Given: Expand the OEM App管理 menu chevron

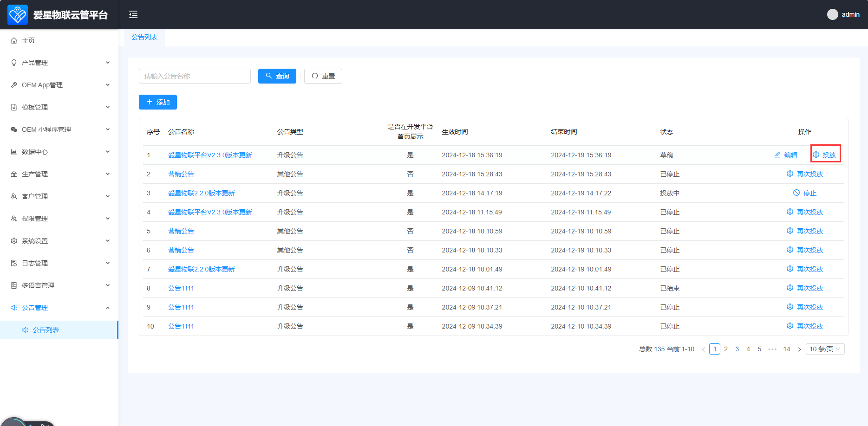Looking at the screenshot, I should (108, 85).
